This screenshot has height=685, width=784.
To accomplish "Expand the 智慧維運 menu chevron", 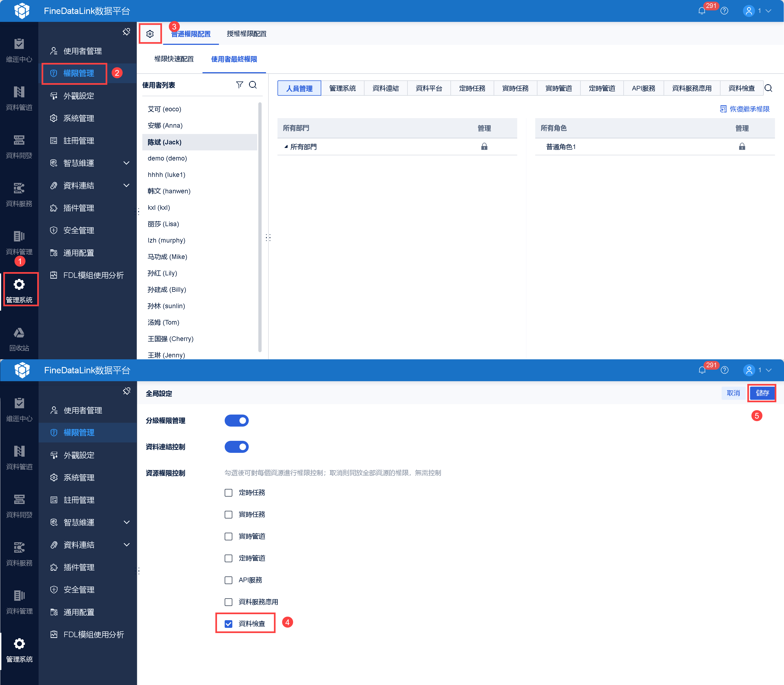I will [127, 163].
